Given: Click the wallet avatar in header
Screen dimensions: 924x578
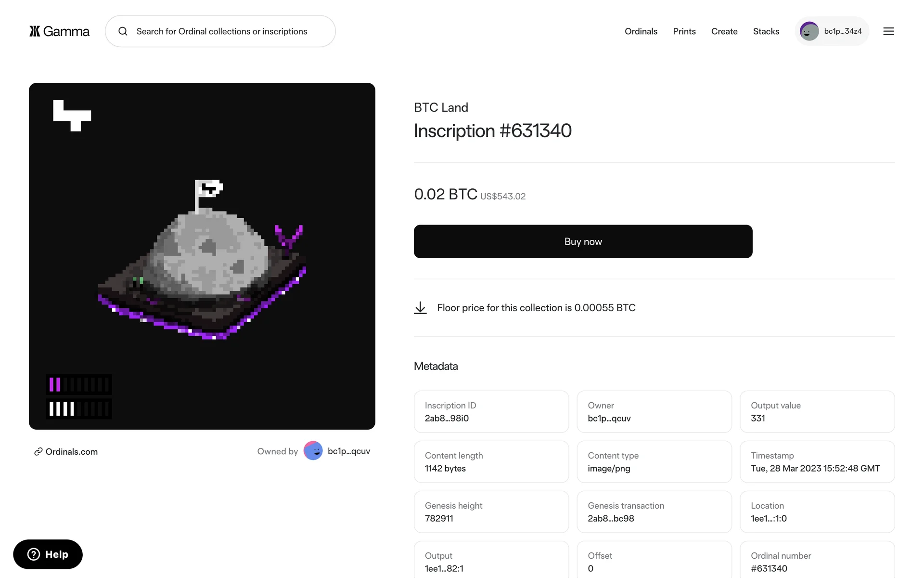Looking at the screenshot, I should [809, 31].
